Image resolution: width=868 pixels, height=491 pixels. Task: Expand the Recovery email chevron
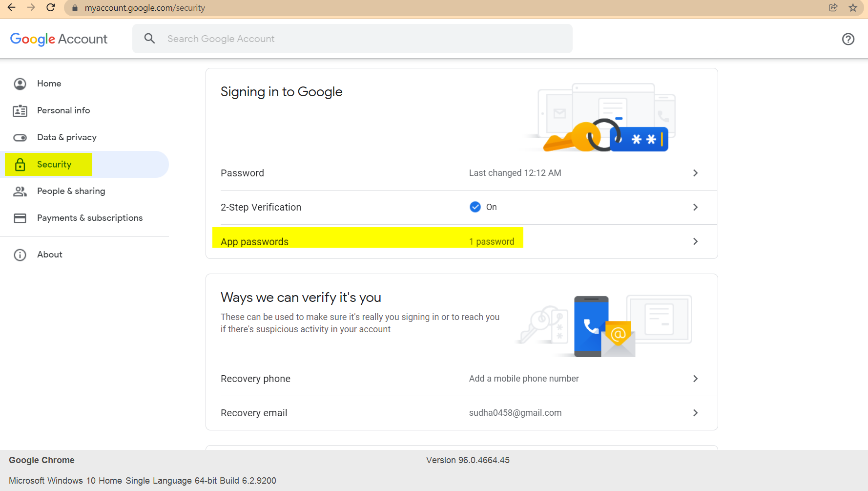coord(695,413)
